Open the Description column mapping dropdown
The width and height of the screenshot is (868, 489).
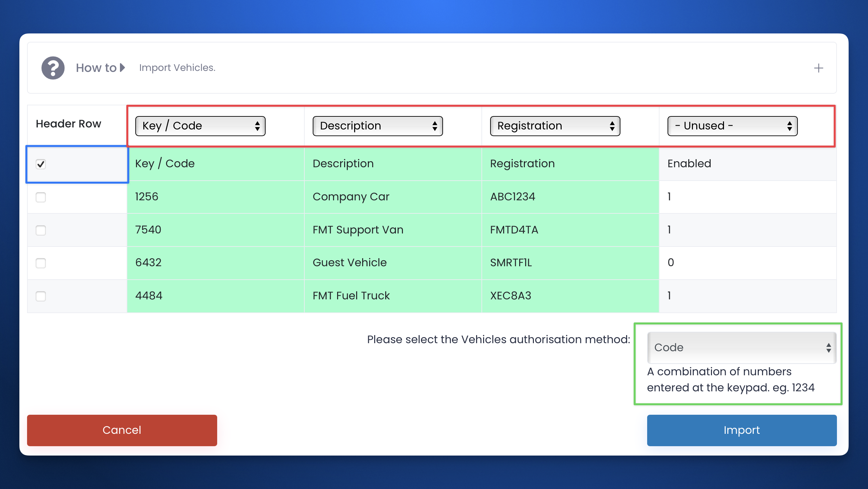coord(378,126)
